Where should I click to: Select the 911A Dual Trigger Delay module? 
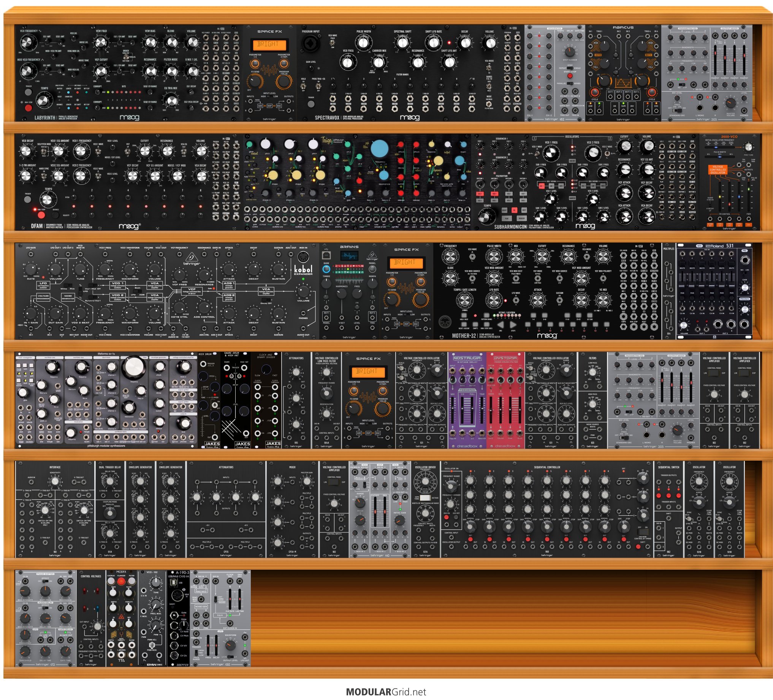click(110, 509)
